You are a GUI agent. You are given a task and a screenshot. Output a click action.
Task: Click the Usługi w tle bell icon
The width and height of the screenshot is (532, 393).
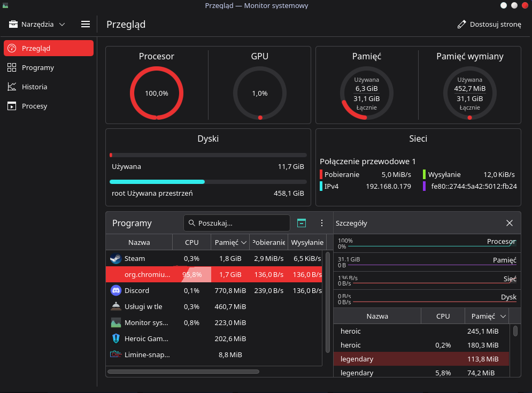tap(115, 306)
